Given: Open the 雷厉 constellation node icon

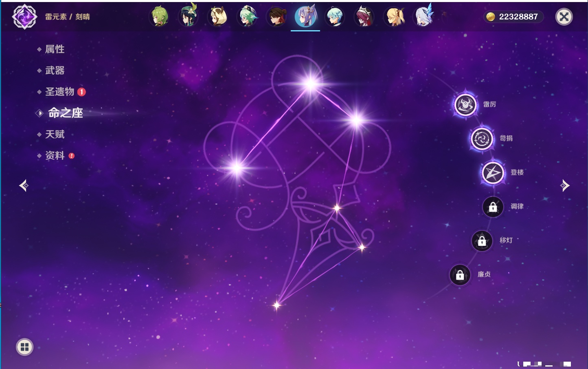Looking at the screenshot, I should 465,105.
